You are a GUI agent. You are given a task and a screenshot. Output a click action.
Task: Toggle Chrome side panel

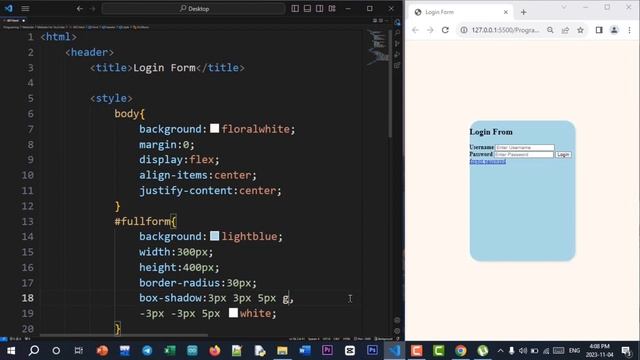pos(599,30)
